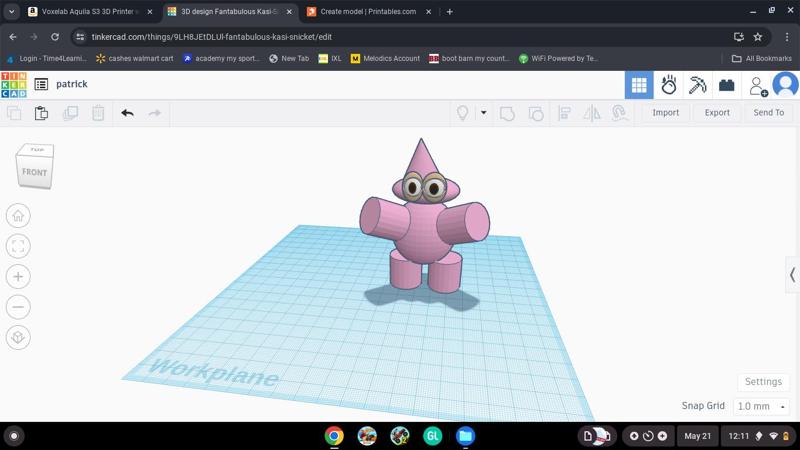
Task: Click the Home view button
Action: 18,216
